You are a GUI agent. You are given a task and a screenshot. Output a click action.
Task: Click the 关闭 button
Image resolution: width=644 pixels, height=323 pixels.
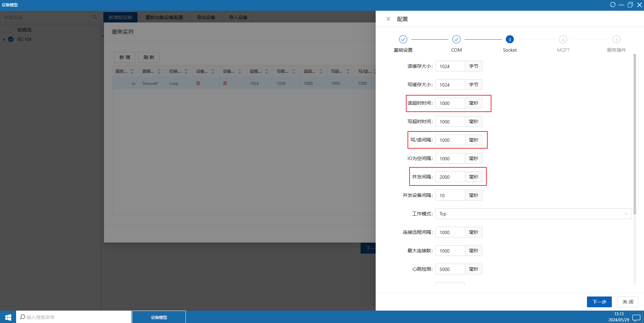click(x=628, y=302)
